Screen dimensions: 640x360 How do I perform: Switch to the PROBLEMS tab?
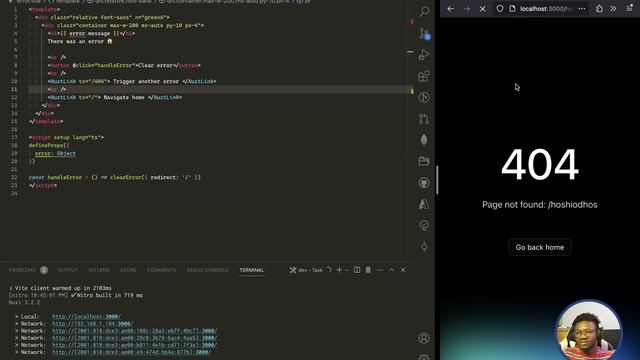(x=22, y=270)
